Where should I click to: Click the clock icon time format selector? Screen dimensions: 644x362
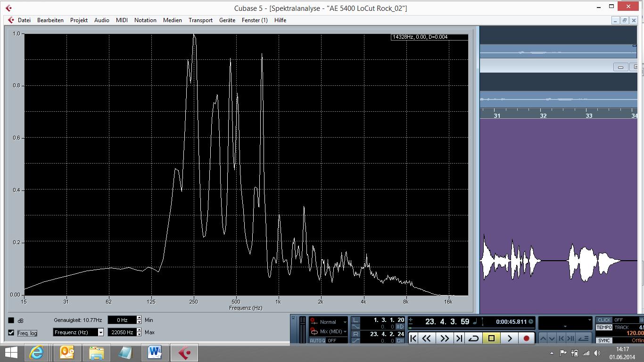tap(531, 321)
